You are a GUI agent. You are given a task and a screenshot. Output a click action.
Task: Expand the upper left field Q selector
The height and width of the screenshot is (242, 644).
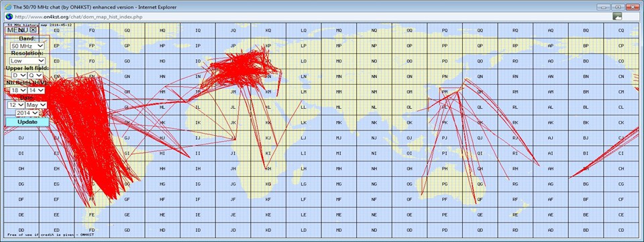pyautogui.click(x=36, y=76)
